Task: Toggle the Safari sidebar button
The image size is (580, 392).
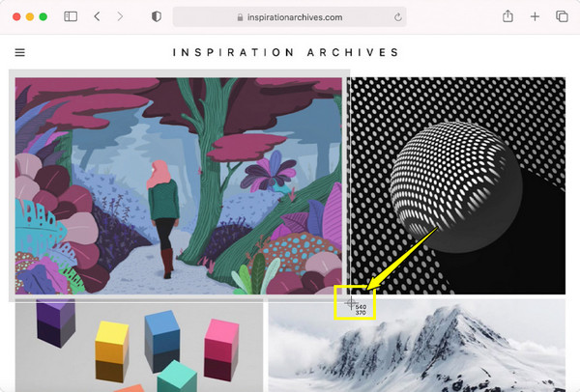Action: [71, 16]
